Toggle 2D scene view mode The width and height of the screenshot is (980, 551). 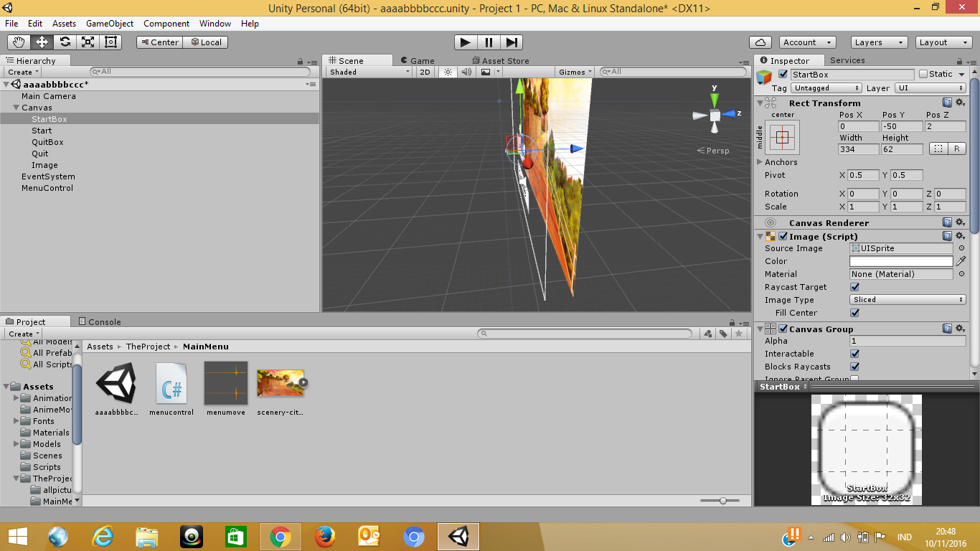(x=425, y=72)
